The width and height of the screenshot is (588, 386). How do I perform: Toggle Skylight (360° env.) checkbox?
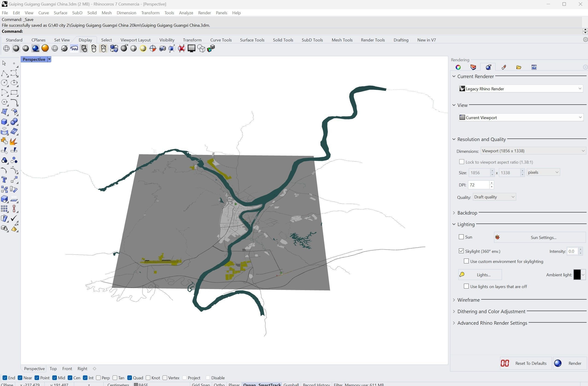(461, 251)
